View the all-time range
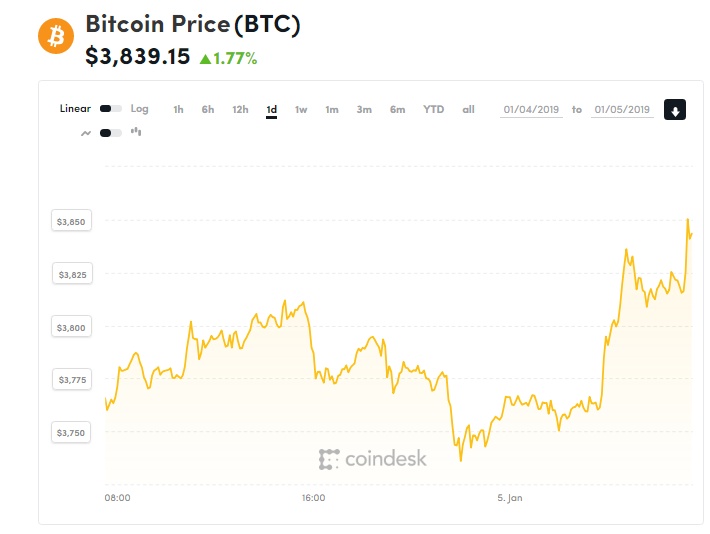Image resolution: width=710 pixels, height=534 pixels. (468, 110)
